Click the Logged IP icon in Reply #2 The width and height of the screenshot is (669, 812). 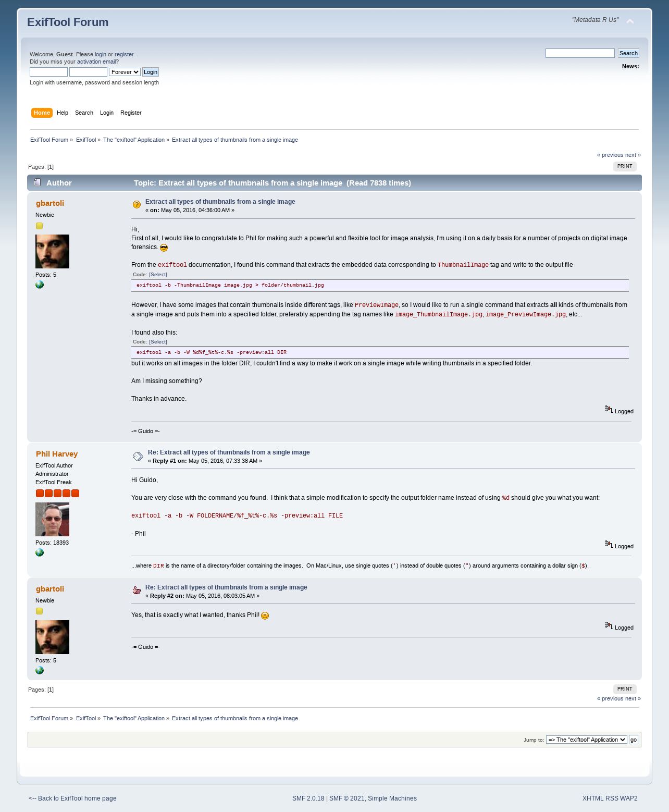coord(609,625)
